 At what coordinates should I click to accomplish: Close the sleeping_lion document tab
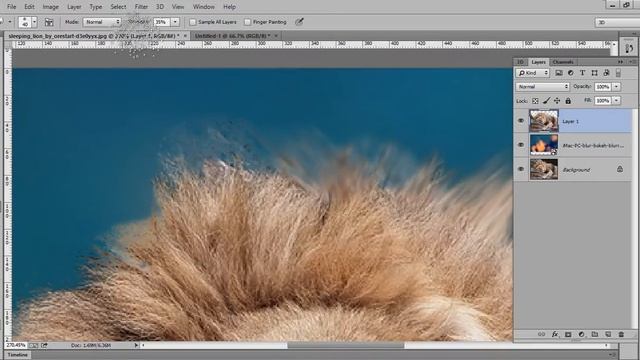[x=185, y=36]
